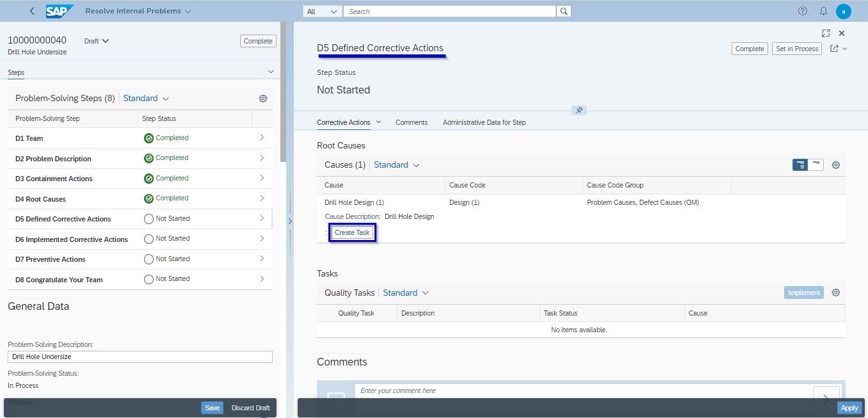Switch Causes table to flat list view

click(x=816, y=165)
